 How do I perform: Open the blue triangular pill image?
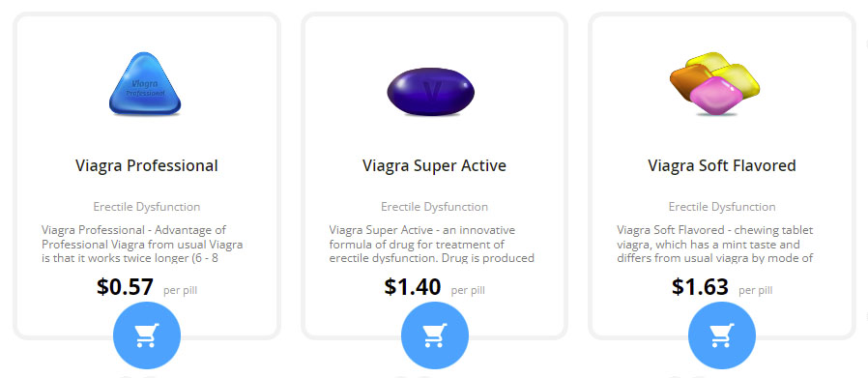click(x=145, y=83)
